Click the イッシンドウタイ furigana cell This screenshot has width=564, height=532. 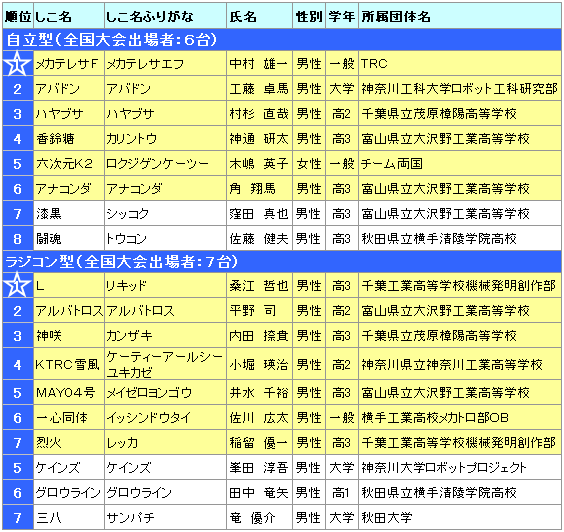pos(165,417)
